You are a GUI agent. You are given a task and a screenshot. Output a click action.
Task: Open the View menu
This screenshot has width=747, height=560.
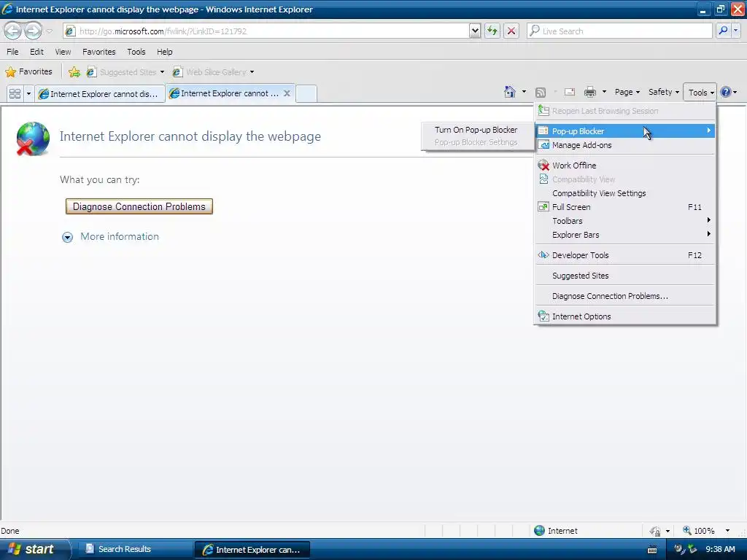(63, 52)
